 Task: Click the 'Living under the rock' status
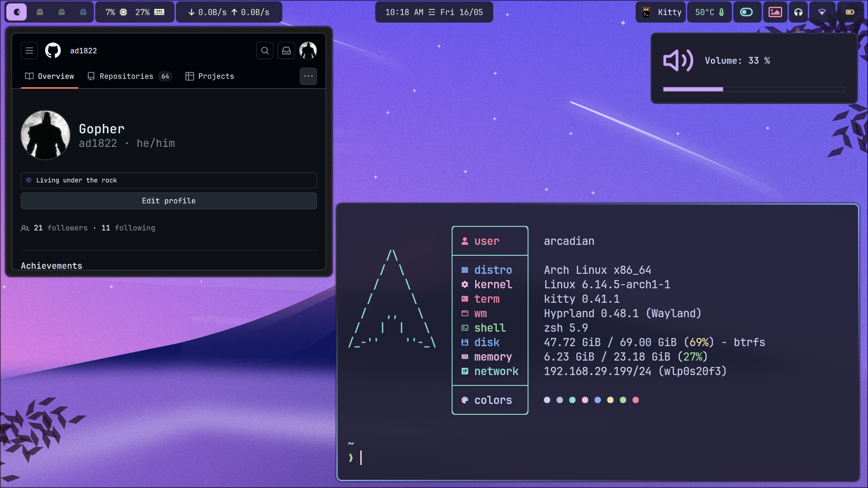(x=169, y=180)
